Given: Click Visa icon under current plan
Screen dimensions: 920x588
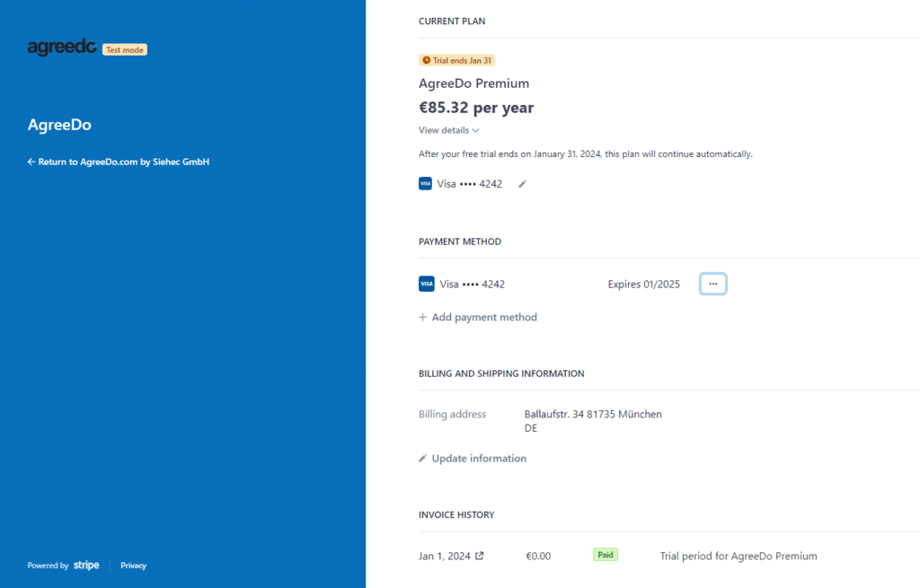Looking at the screenshot, I should 425,183.
